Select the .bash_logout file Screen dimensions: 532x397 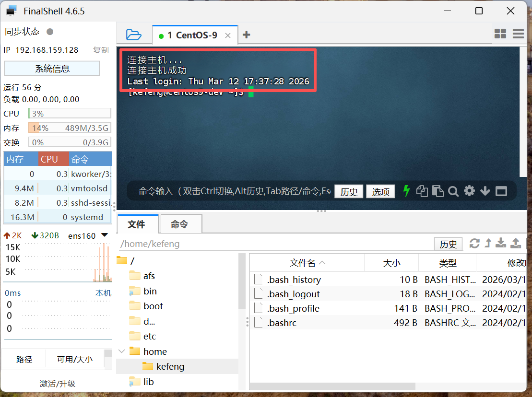(388, 294)
